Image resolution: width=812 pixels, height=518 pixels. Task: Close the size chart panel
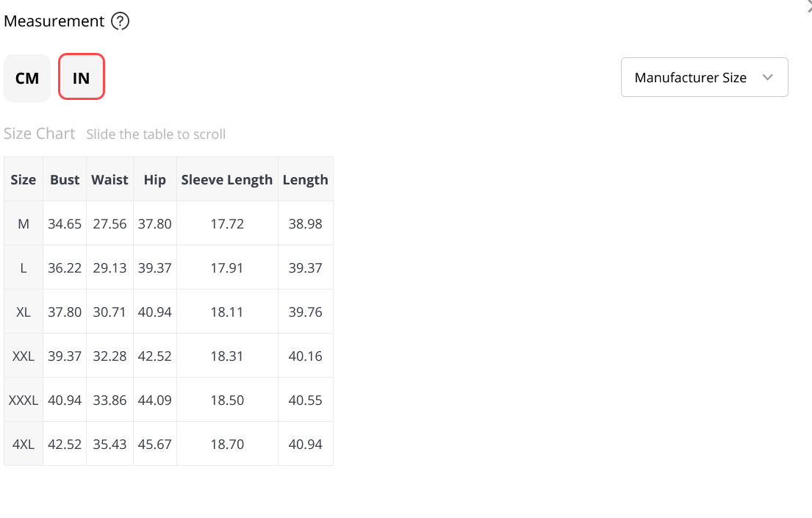click(x=809, y=6)
